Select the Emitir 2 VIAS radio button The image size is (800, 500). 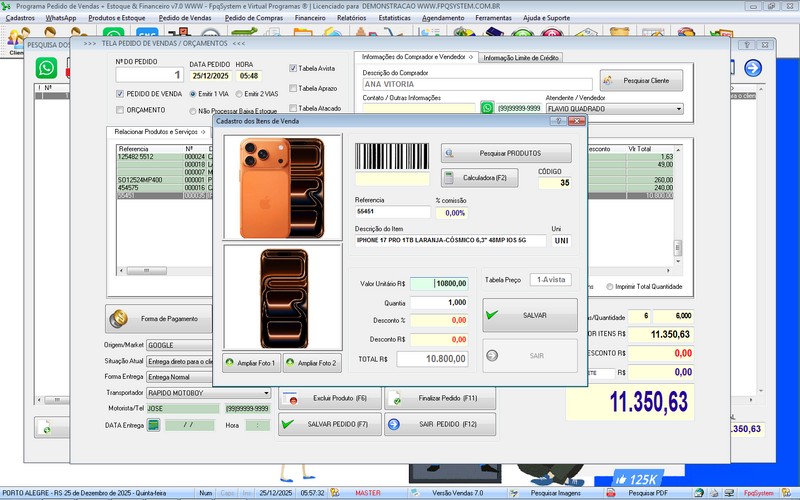tap(239, 94)
